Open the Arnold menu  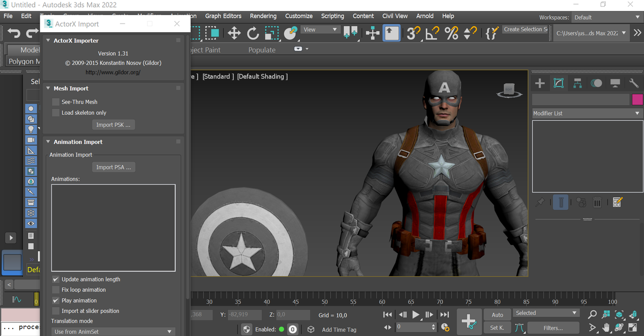425,16
